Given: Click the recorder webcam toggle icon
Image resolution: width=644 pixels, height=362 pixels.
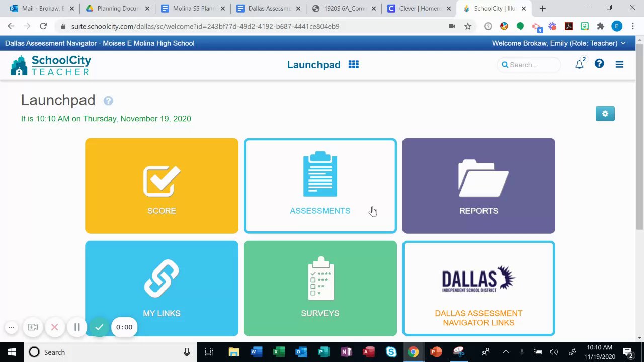Looking at the screenshot, I should [33, 327].
